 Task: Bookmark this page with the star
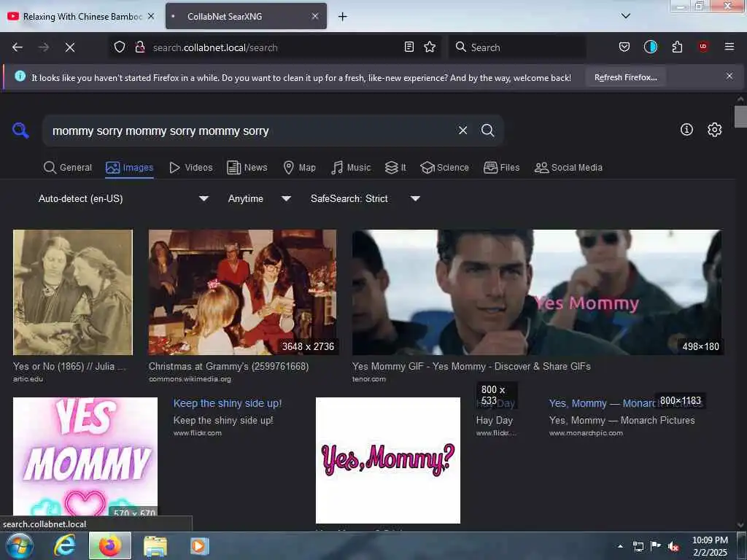click(x=430, y=47)
